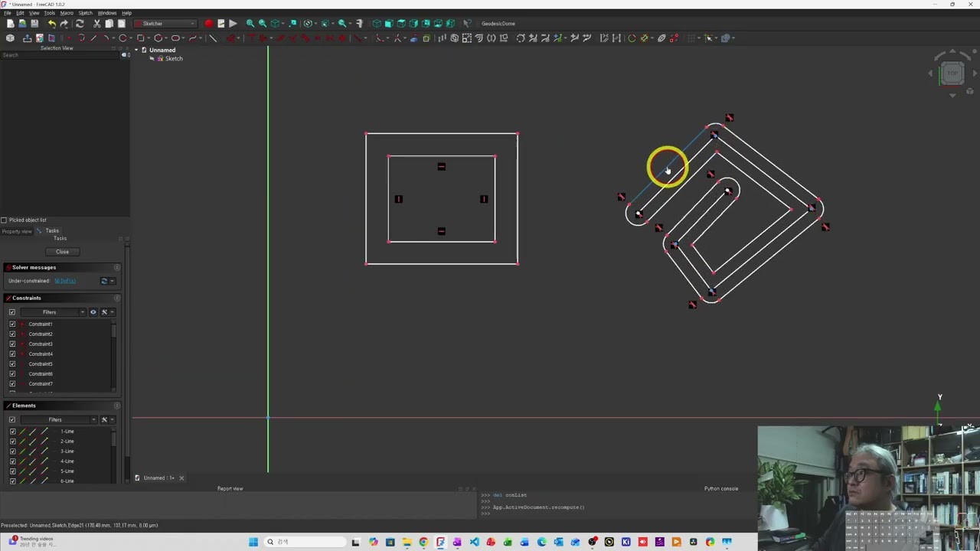
Task: Select Sketch item in the model tree
Action: [x=174, y=59]
